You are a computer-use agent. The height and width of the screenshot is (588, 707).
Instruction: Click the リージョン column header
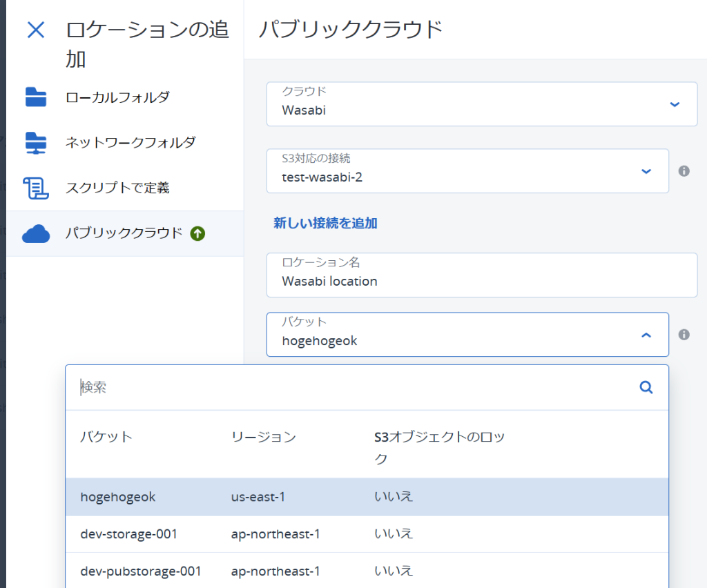[x=263, y=437]
